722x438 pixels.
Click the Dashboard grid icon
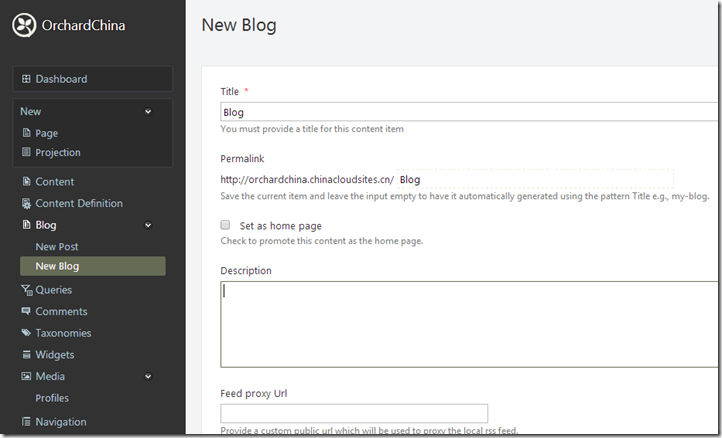click(x=26, y=79)
